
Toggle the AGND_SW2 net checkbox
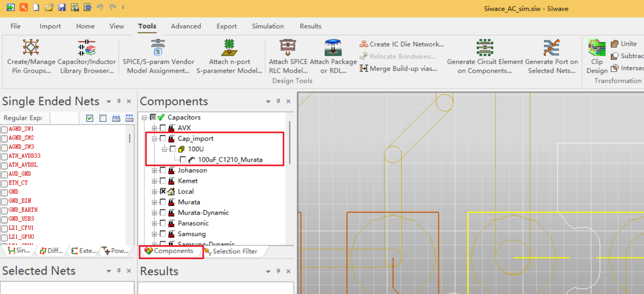click(x=4, y=139)
